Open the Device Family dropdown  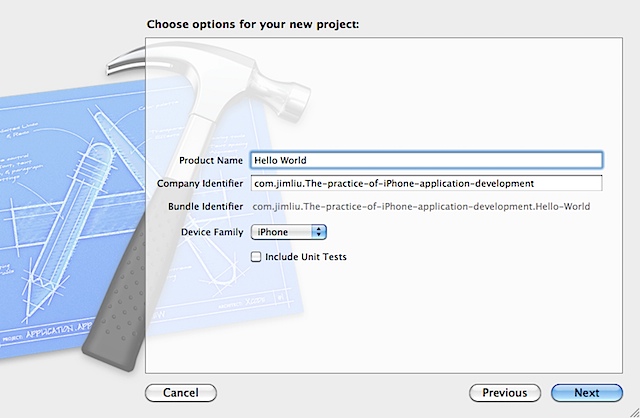(x=288, y=232)
